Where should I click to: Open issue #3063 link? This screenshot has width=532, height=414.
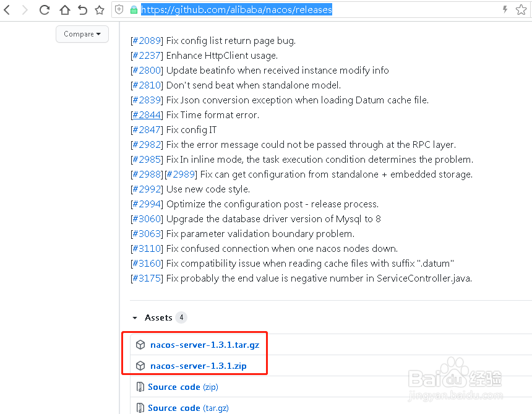click(147, 234)
